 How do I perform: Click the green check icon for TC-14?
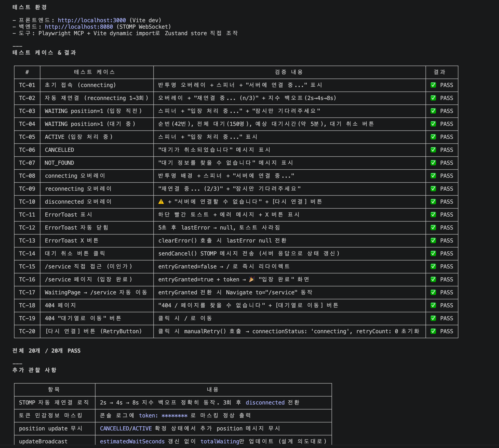click(433, 254)
